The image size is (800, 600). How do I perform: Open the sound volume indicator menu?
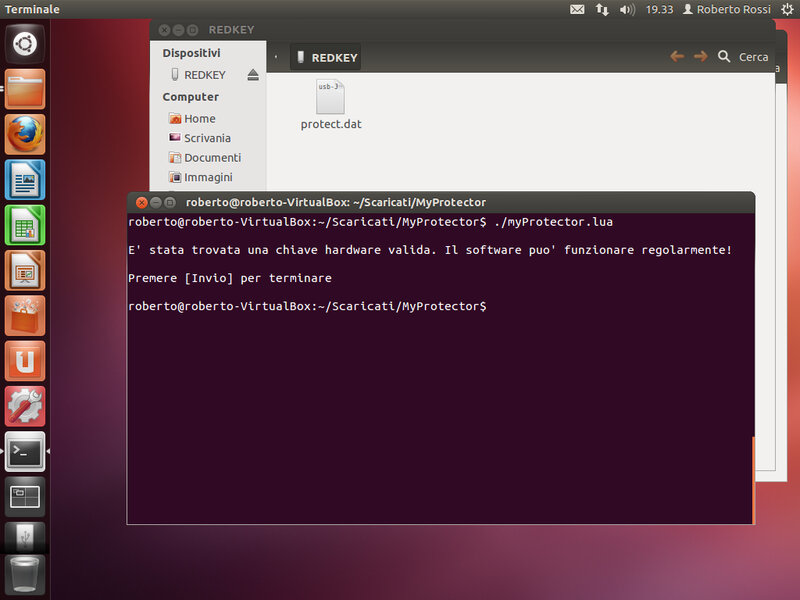tap(627, 9)
